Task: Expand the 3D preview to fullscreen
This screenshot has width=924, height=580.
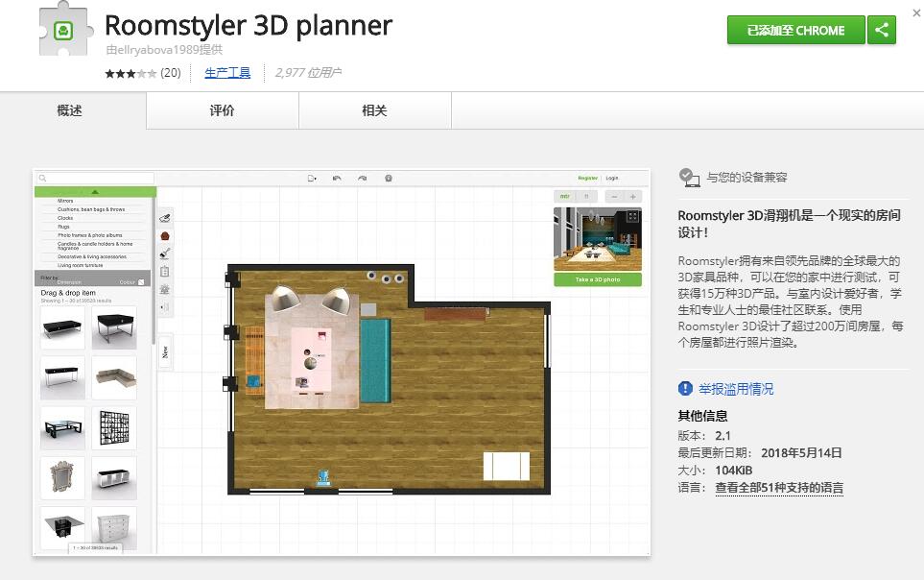Action: tap(632, 217)
